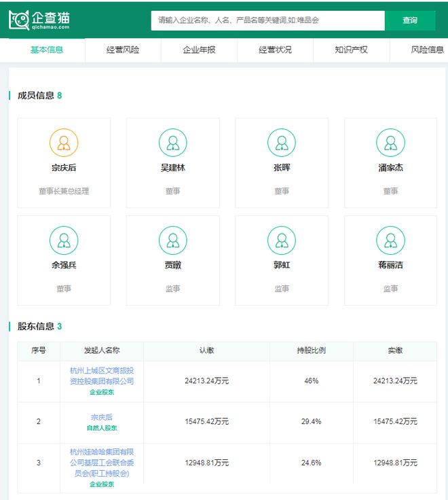Open member name 贾暾
Screen dimensions: 448x500
coord(172,265)
